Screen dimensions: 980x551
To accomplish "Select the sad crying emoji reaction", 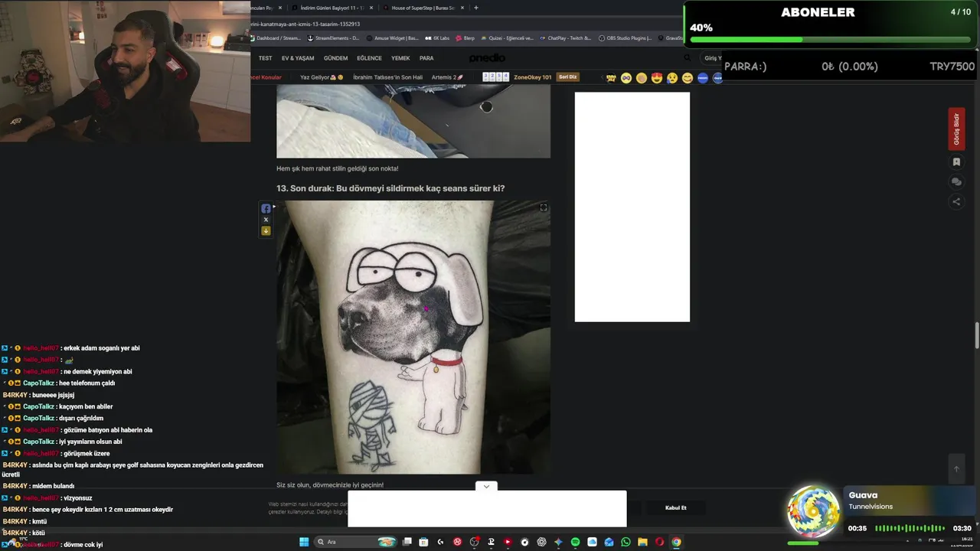I will 672,78.
